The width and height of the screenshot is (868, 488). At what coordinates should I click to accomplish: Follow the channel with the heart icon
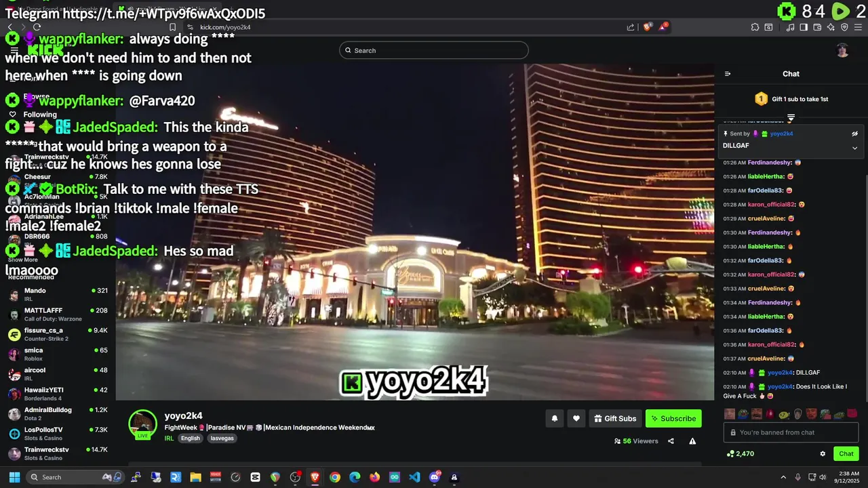pos(576,419)
